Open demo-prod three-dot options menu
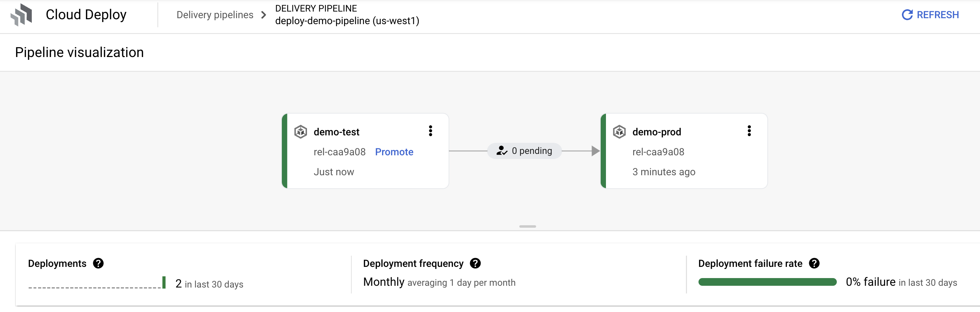Screen dimensions: 980x312 tap(749, 131)
